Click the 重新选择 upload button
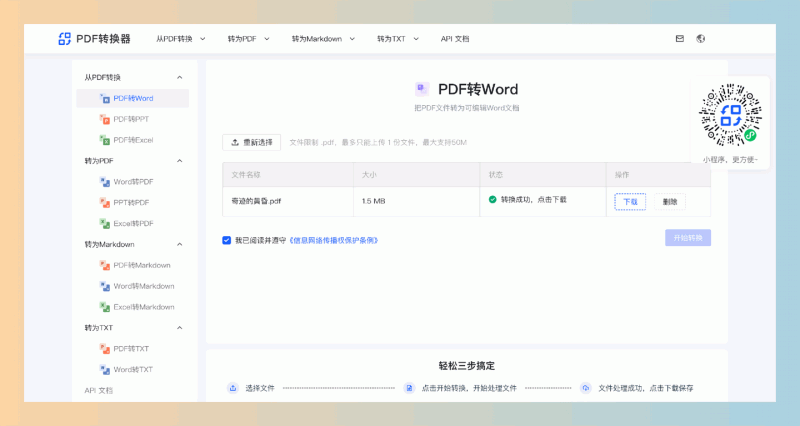Image resolution: width=800 pixels, height=426 pixels. point(252,142)
